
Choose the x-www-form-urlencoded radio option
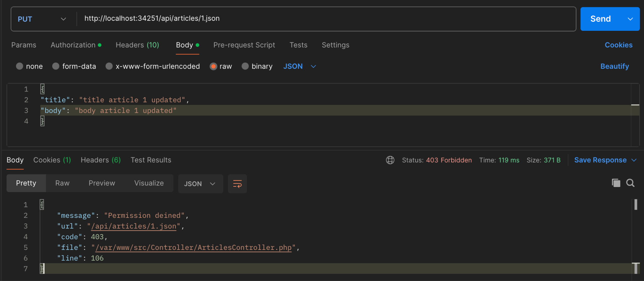(x=109, y=66)
